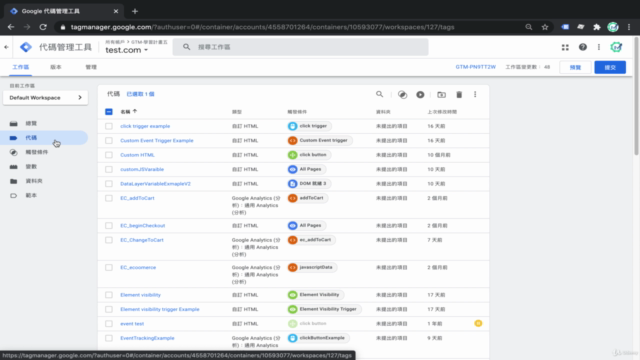Expand the Default Workspace selector
The height and width of the screenshot is (360, 640).
[x=45, y=98]
